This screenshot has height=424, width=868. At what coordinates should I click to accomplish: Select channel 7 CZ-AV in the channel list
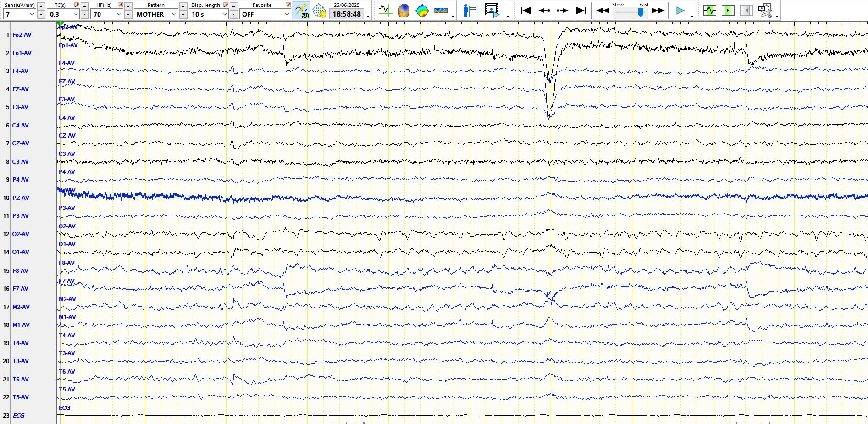pos(20,143)
